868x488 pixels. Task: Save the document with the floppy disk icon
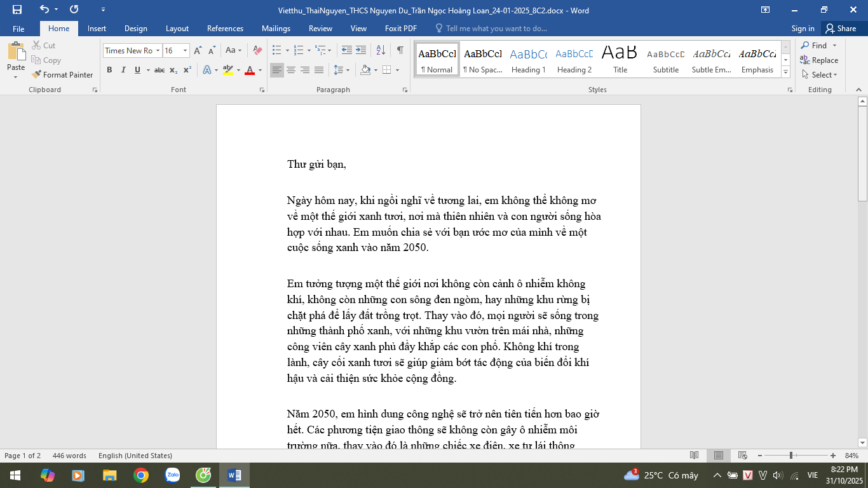point(17,10)
